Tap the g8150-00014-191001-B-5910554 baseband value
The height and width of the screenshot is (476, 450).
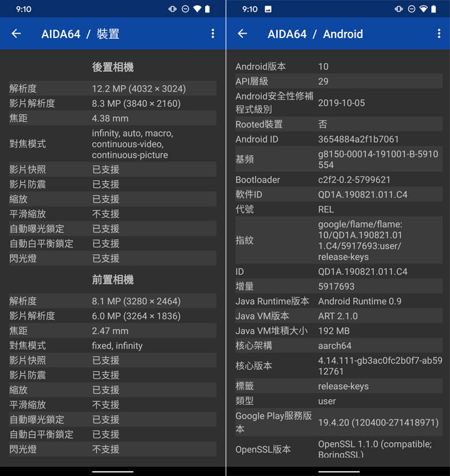click(x=378, y=159)
